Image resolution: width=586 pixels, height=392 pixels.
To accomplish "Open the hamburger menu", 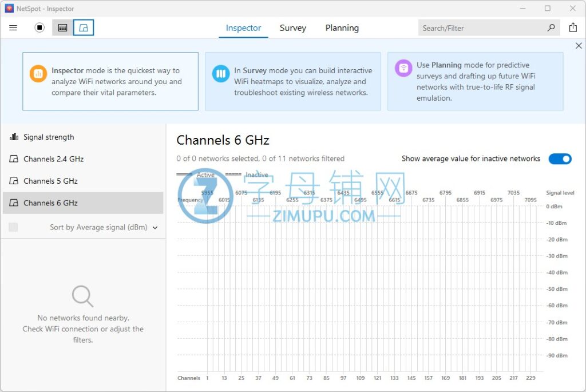I will pyautogui.click(x=13, y=27).
